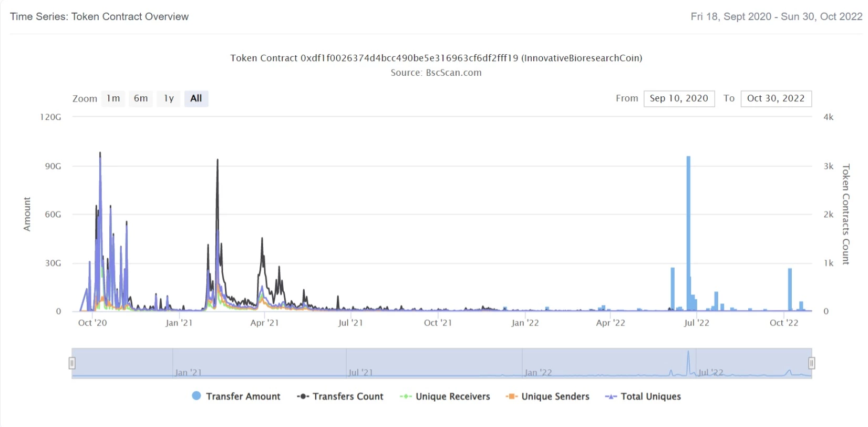Toggle Unique Receivers series in legend
The height and width of the screenshot is (427, 868).
click(x=445, y=396)
